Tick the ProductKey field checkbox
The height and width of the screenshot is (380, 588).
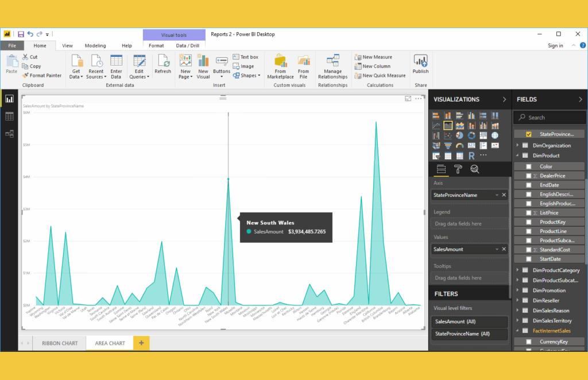(x=529, y=222)
